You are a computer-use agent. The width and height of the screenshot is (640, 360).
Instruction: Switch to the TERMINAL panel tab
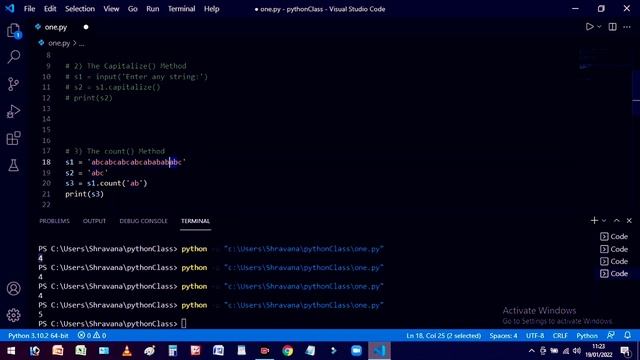point(195,221)
